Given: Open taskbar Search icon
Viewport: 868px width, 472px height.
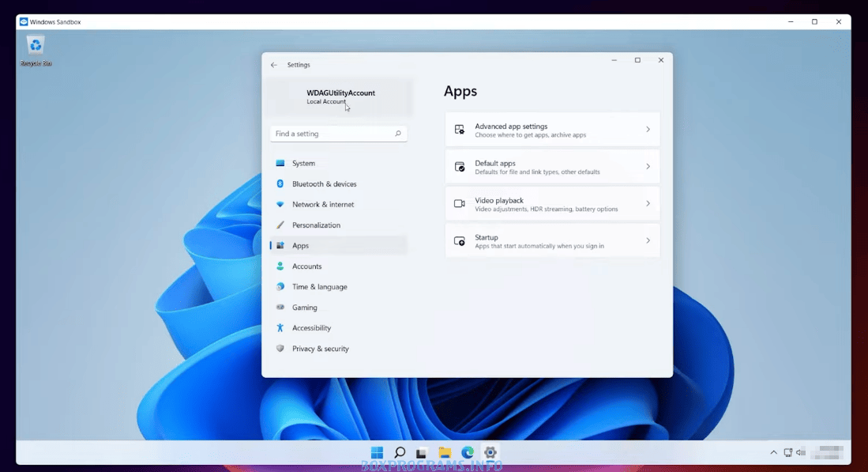Looking at the screenshot, I should click(400, 452).
